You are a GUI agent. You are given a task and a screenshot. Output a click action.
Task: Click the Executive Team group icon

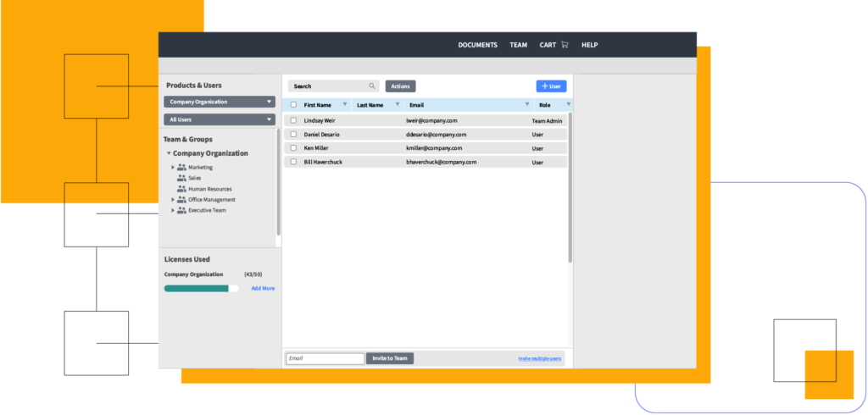pos(181,210)
